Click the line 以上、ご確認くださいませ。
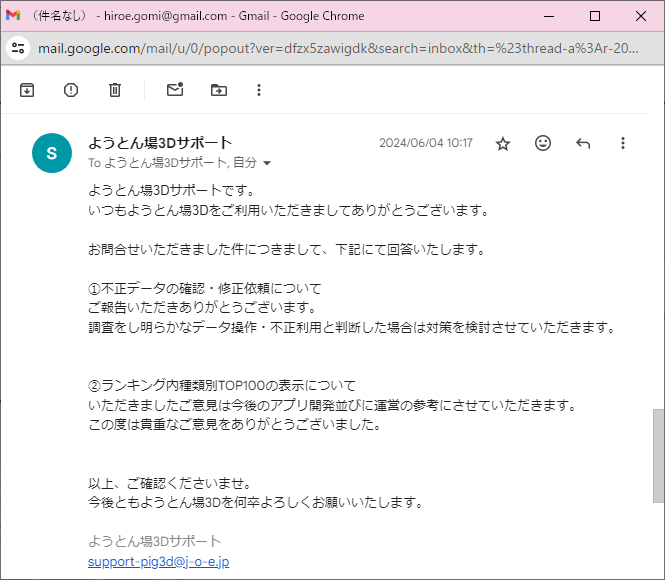 point(170,483)
